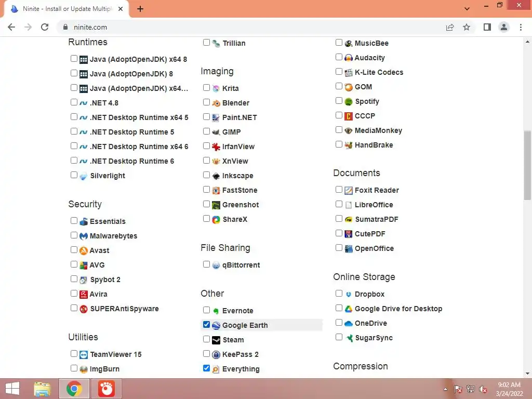Show hidden system tray icons

pyautogui.click(x=445, y=389)
